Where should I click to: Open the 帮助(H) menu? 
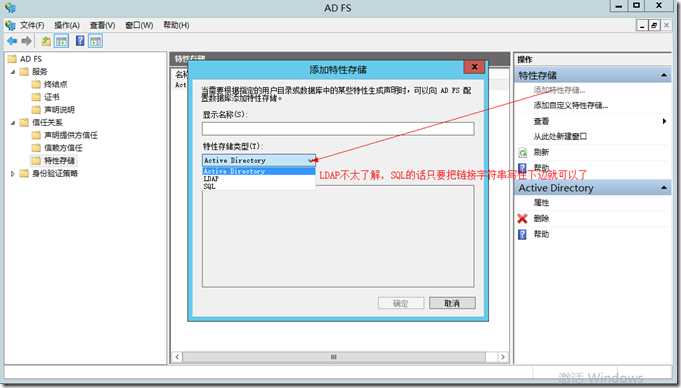point(176,25)
